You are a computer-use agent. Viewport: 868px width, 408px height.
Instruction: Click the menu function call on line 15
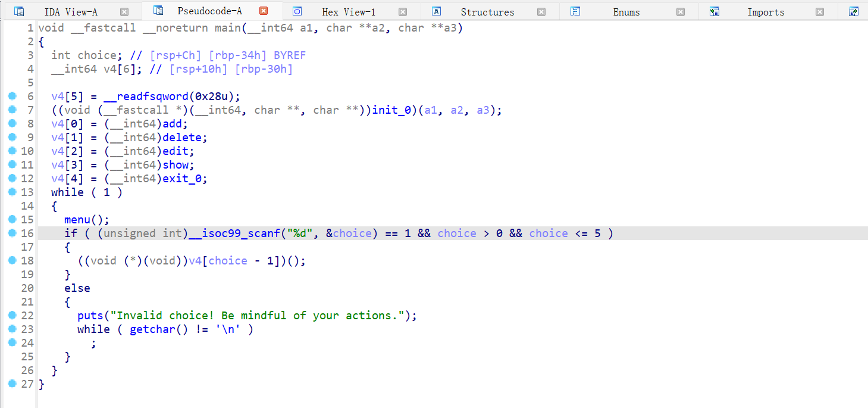pos(77,220)
